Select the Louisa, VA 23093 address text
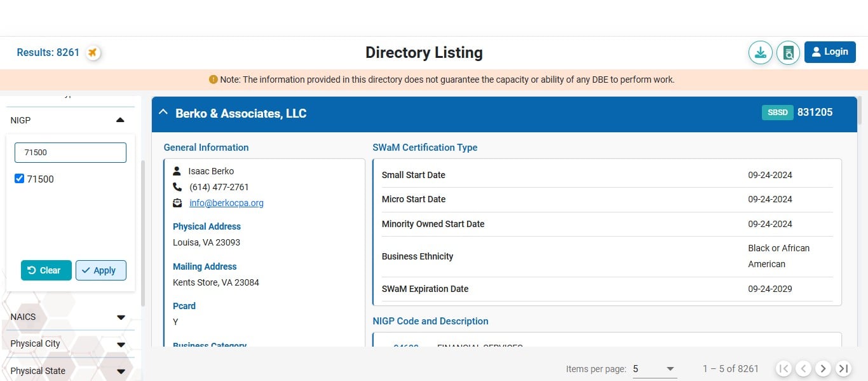The height and width of the screenshot is (381, 868). [x=207, y=242]
